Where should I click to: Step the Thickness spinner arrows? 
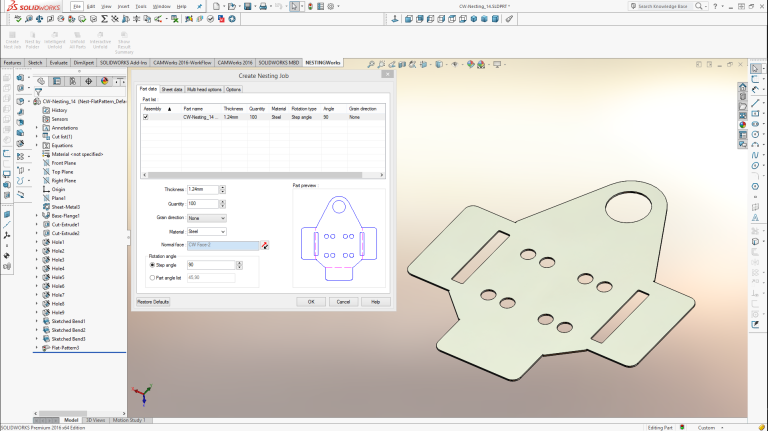(222, 190)
